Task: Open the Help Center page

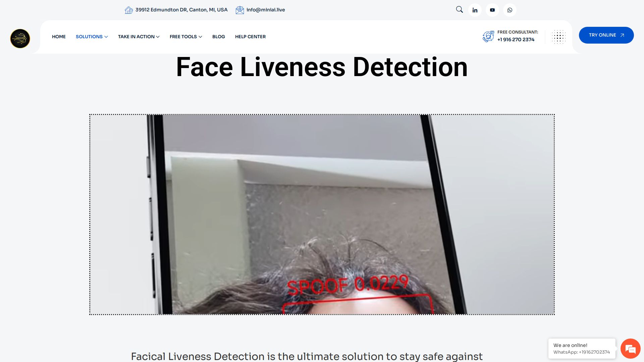Action: coord(250,37)
